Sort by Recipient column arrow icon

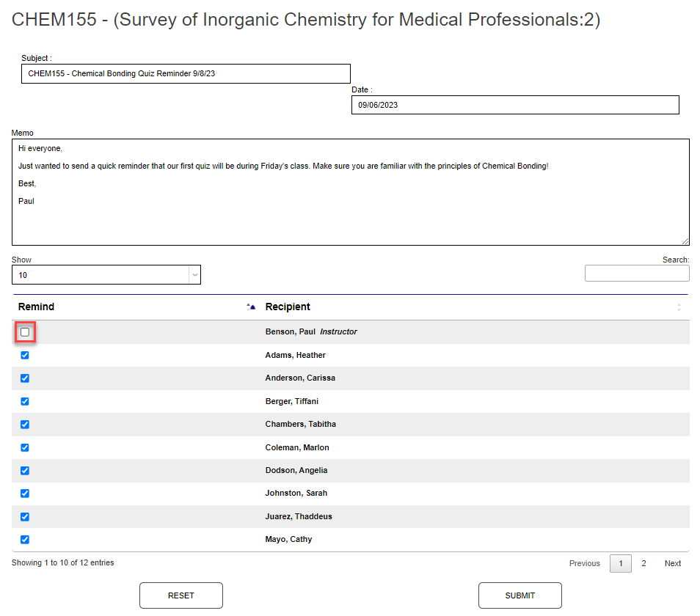pos(679,307)
